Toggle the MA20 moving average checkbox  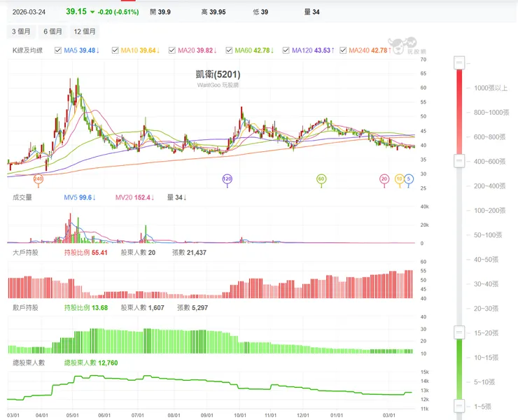[171, 50]
